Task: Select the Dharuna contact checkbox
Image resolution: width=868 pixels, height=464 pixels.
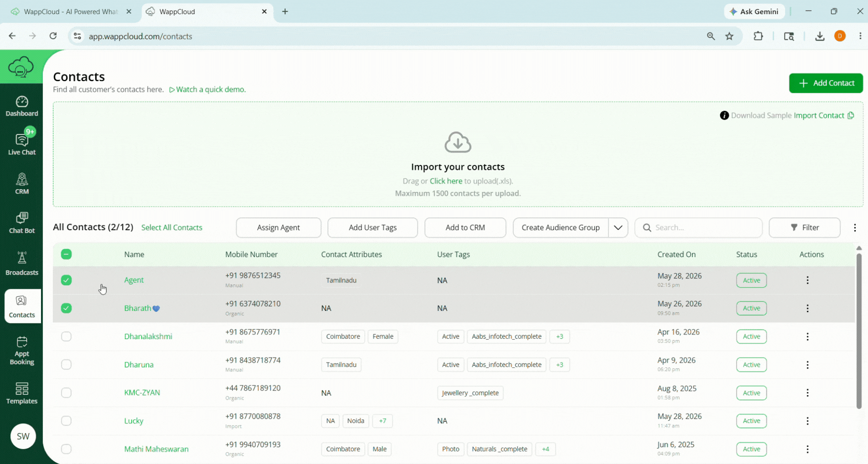Action: point(66,365)
